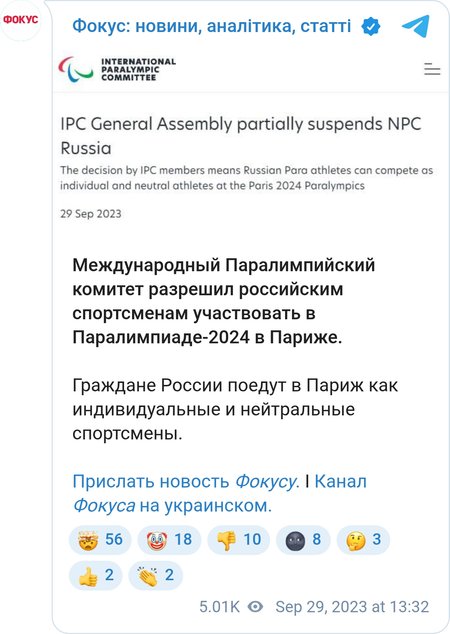Screen dimensions: 450x634
Task: Click the blue verified badge icon
Action: pos(371,27)
